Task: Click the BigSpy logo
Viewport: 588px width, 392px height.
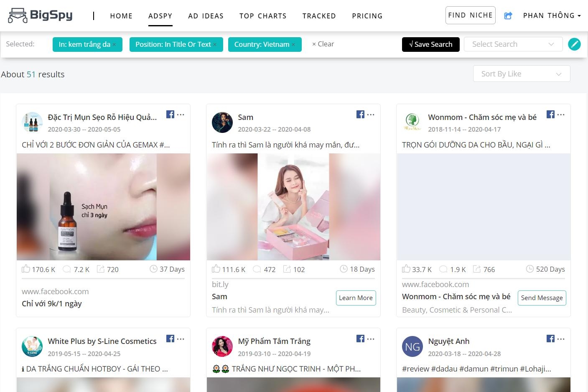Action: click(40, 15)
